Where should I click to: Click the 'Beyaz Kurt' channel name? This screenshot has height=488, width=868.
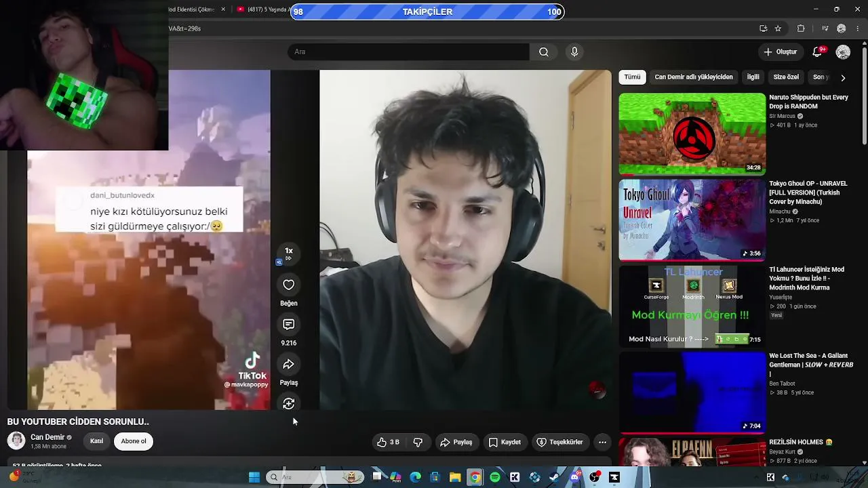click(782, 451)
